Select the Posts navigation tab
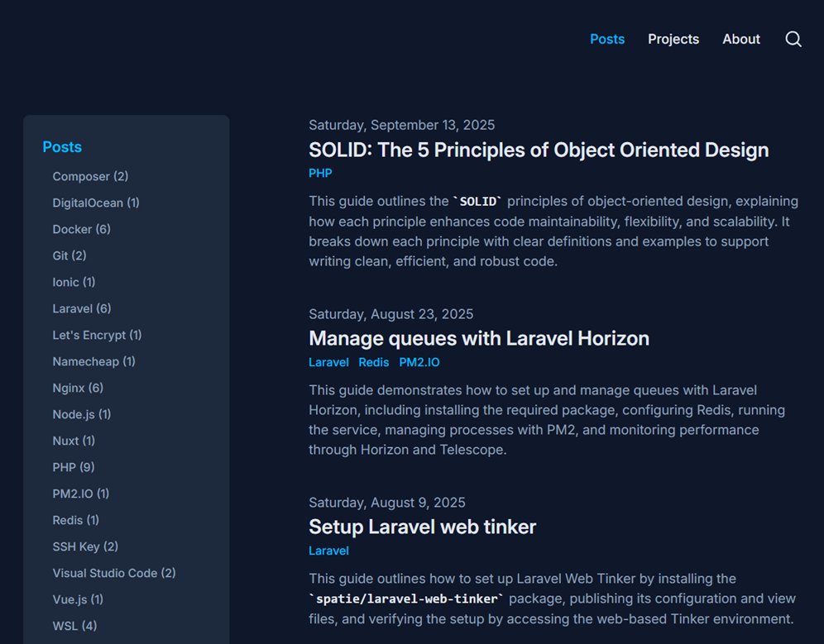824x644 pixels. click(x=606, y=40)
